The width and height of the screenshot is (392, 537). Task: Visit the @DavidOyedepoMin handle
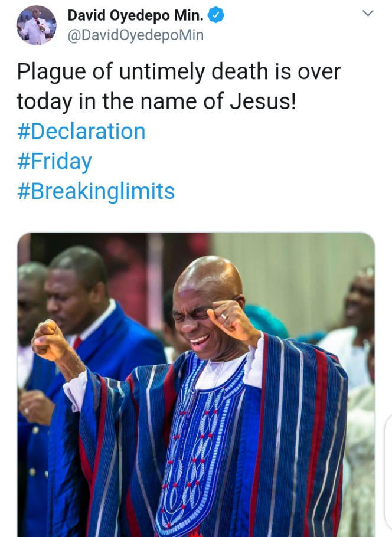pos(136,35)
